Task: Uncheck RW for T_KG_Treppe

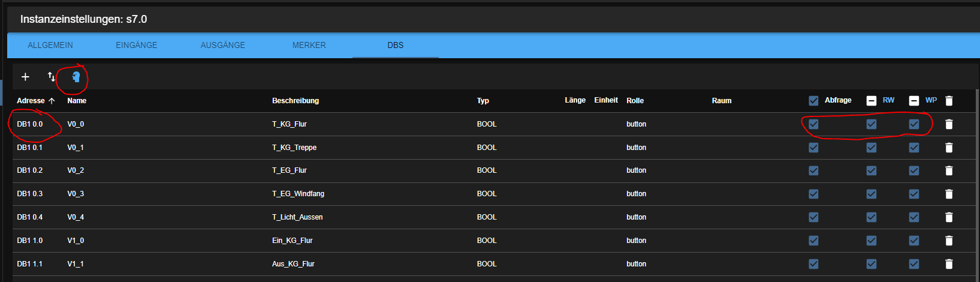Action: click(872, 148)
